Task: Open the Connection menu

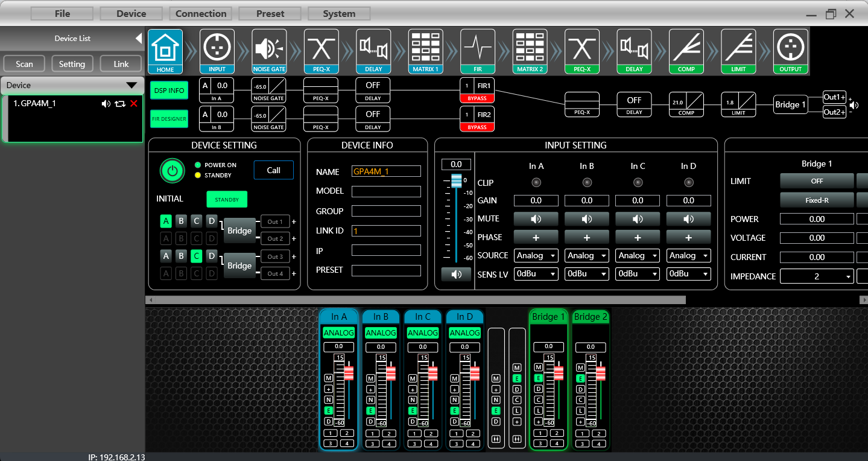Action: tap(200, 13)
